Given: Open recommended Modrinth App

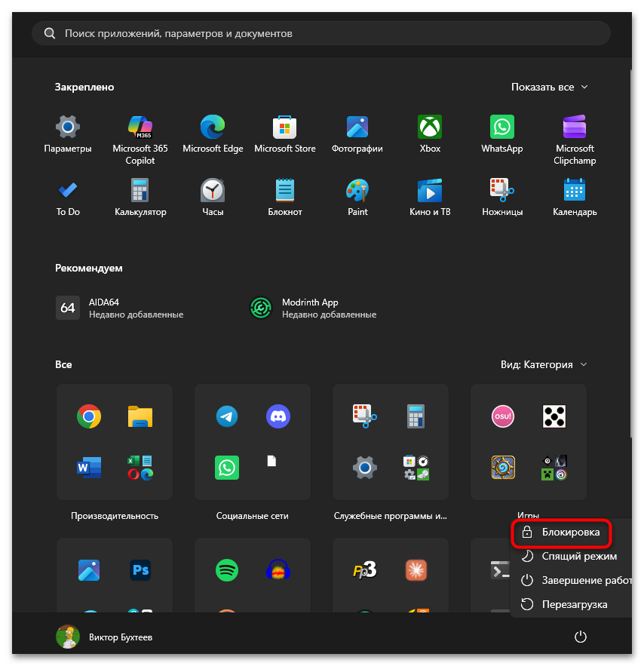Looking at the screenshot, I should point(313,308).
